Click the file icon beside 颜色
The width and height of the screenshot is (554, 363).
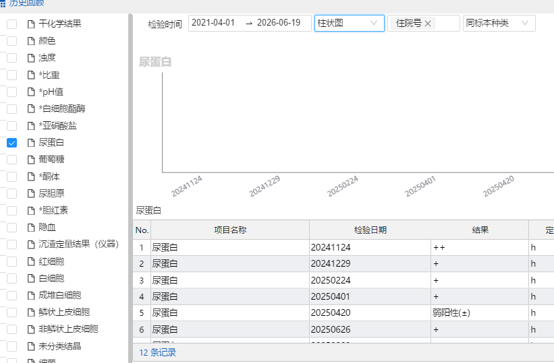point(31,41)
